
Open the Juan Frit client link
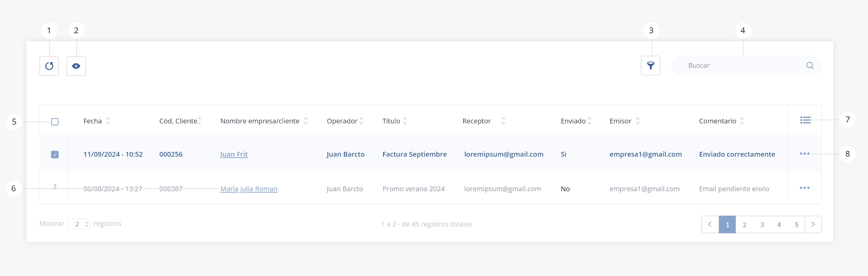234,154
